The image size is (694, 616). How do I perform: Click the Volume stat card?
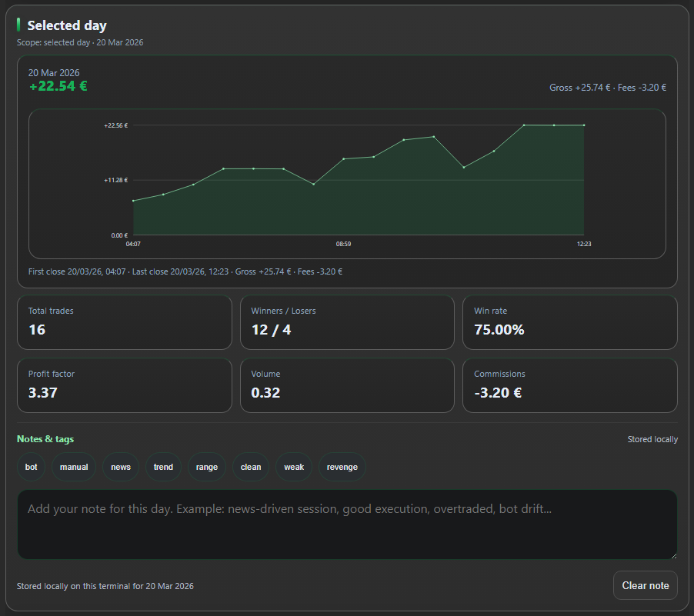(347, 385)
